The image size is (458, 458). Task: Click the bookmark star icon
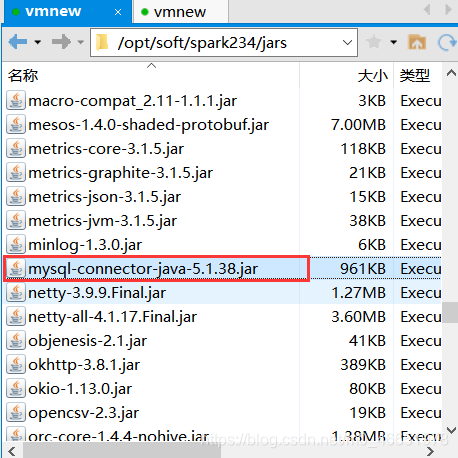tap(373, 42)
